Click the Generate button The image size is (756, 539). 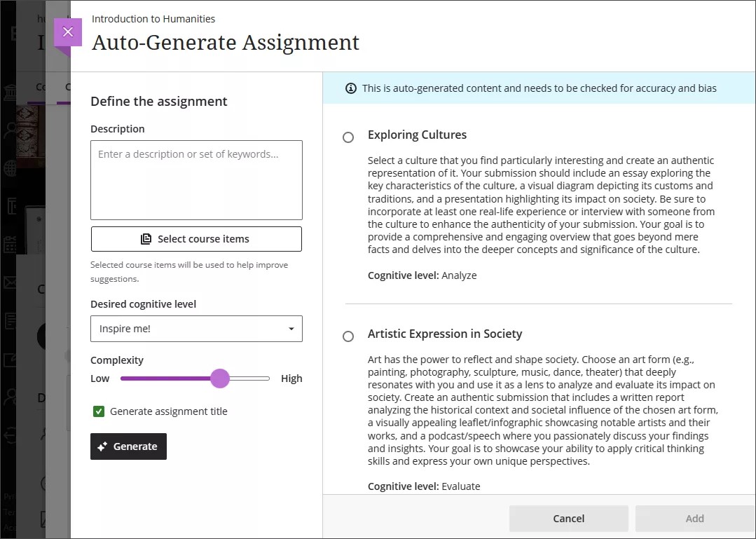[128, 446]
